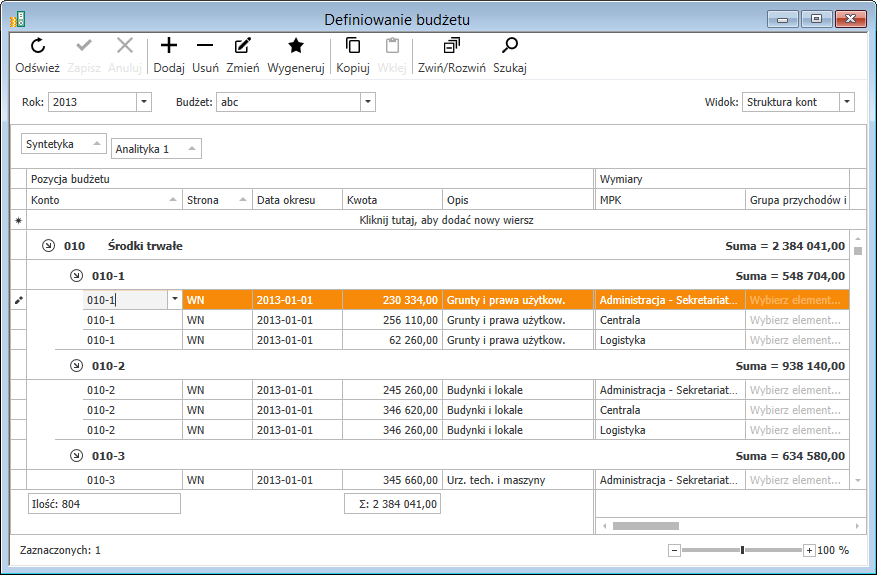Click the 'Pozycja budżetu' band header

click(310, 179)
